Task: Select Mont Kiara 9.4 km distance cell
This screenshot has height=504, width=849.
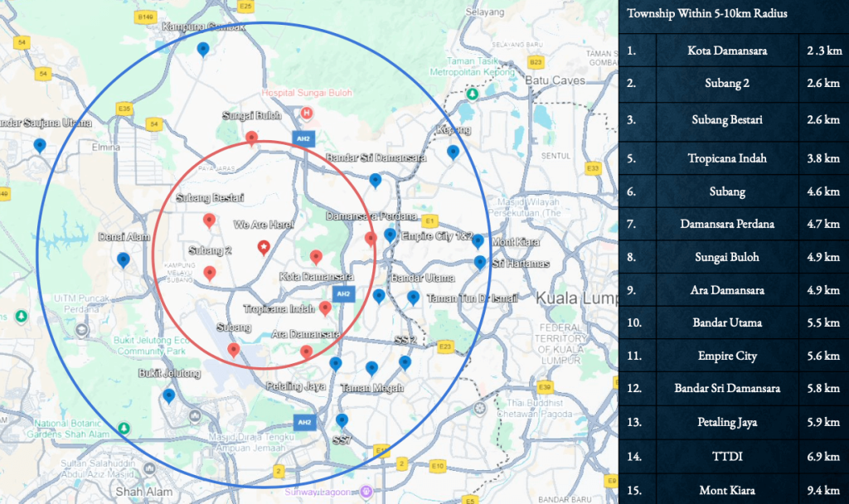Action: 823,490
